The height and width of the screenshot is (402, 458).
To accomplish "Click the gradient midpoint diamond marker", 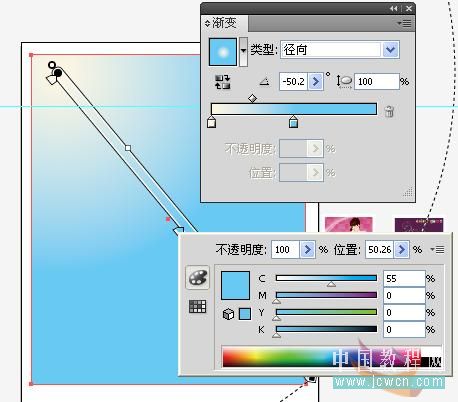I will [x=252, y=99].
